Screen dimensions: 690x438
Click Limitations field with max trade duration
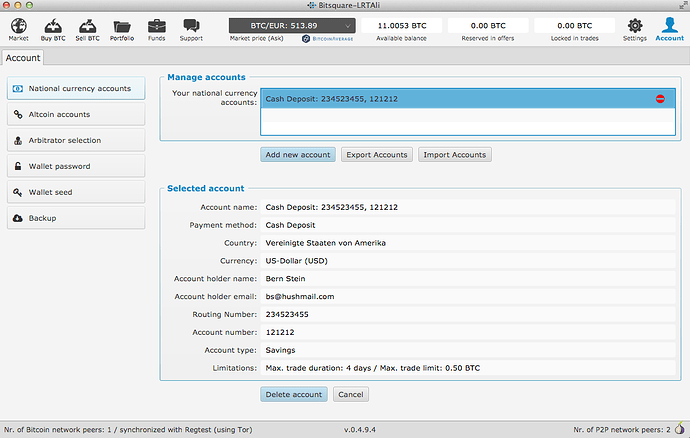[x=468, y=368]
